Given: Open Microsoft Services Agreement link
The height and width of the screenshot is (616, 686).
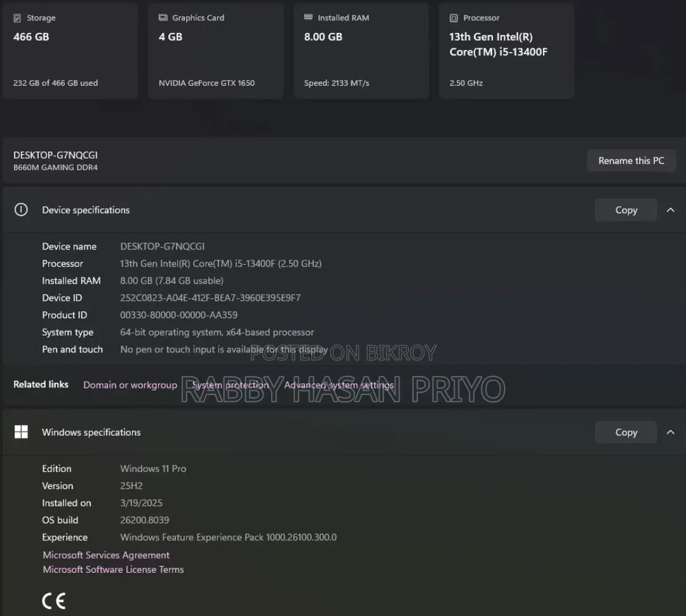Looking at the screenshot, I should 106,555.
